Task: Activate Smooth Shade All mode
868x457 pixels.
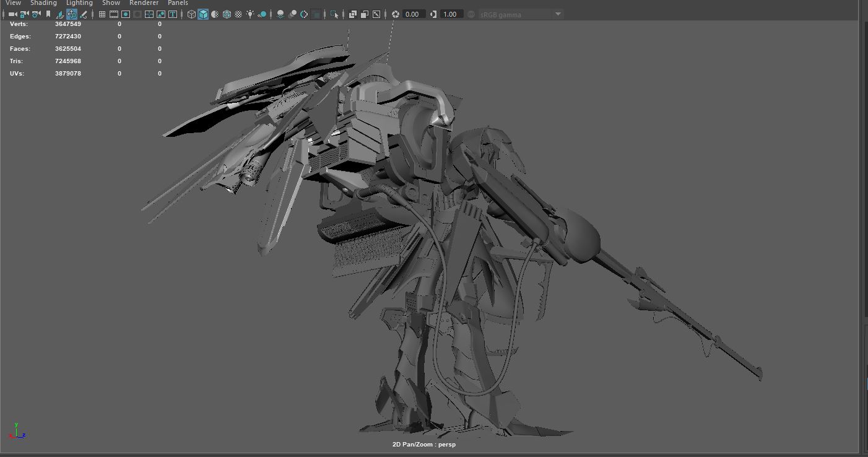Action: (x=203, y=14)
